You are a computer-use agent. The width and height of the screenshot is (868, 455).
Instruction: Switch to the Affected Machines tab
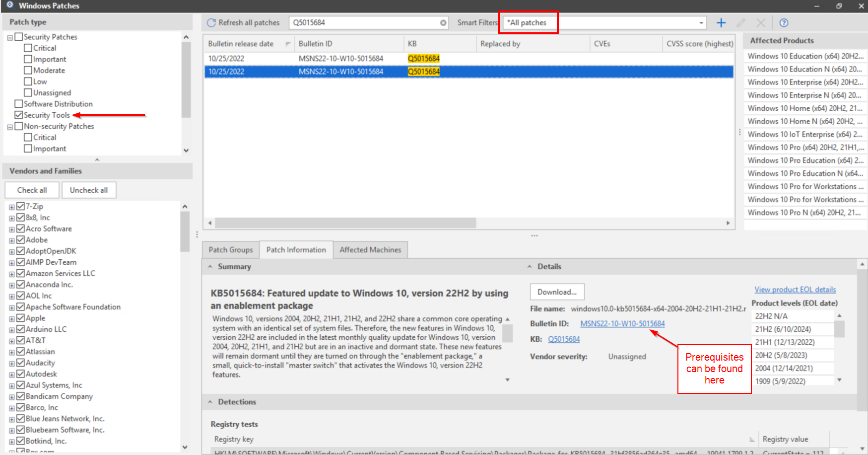tap(370, 249)
